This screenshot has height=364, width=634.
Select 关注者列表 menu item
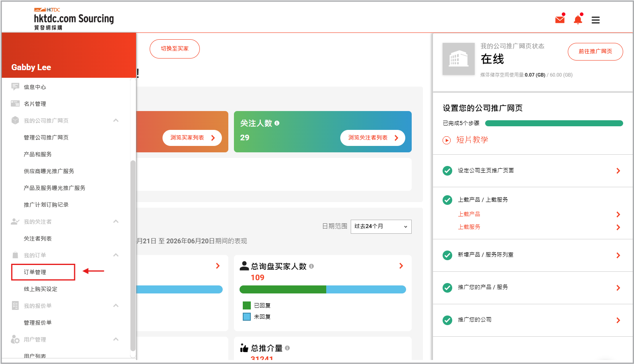tap(38, 239)
